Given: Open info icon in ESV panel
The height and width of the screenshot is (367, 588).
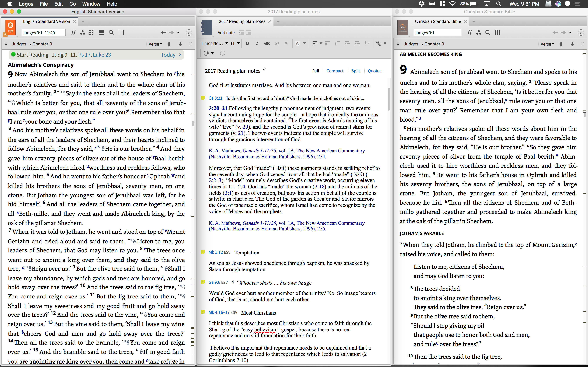Looking at the screenshot, I should [189, 33].
